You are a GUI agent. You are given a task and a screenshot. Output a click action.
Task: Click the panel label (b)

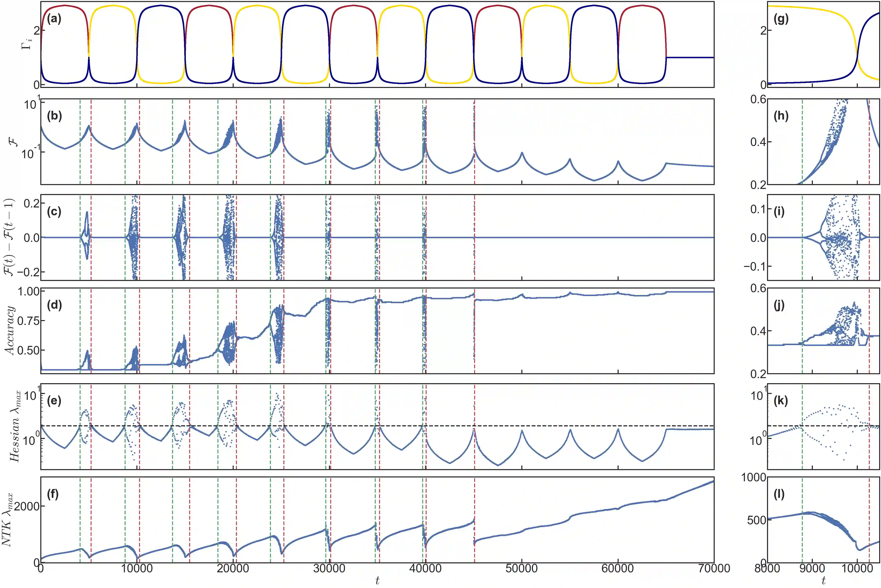(54, 116)
